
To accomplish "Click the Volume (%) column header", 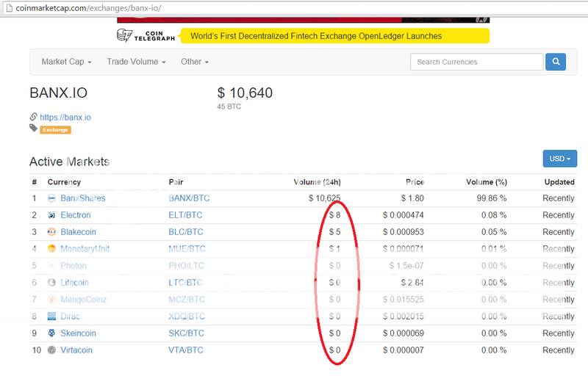I will [487, 182].
